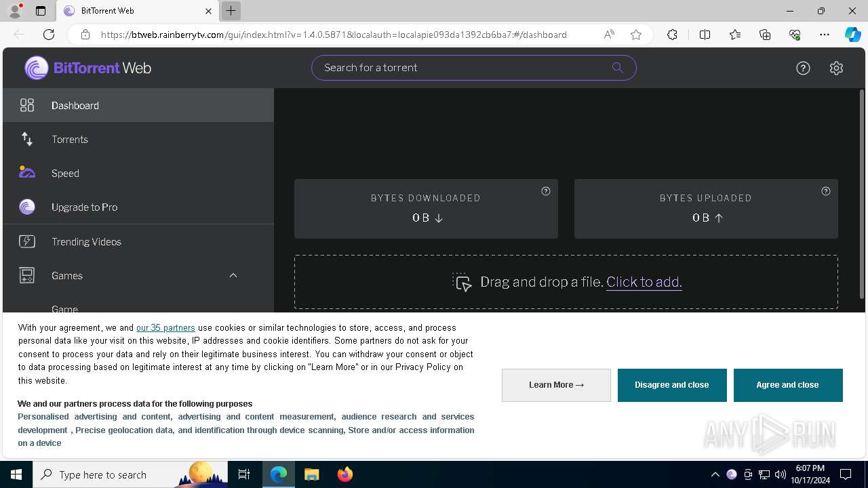Toggle Split screen view
The height and width of the screenshot is (488, 868).
click(x=705, y=35)
